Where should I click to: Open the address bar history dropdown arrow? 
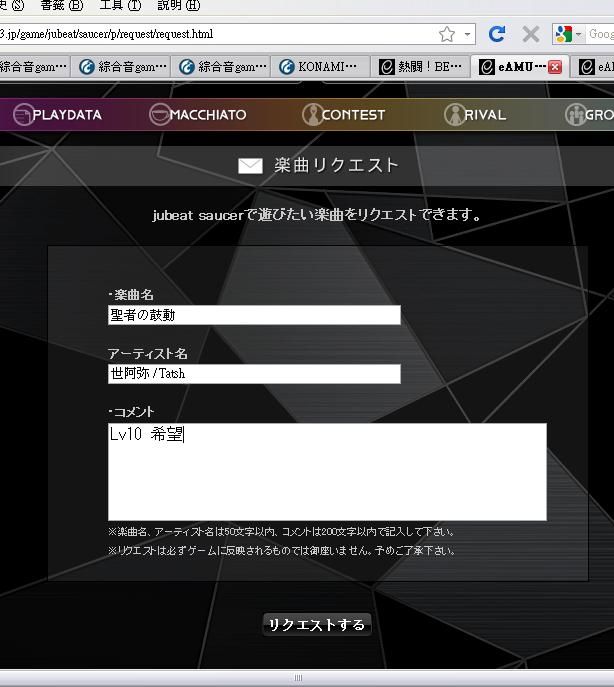click(x=467, y=34)
